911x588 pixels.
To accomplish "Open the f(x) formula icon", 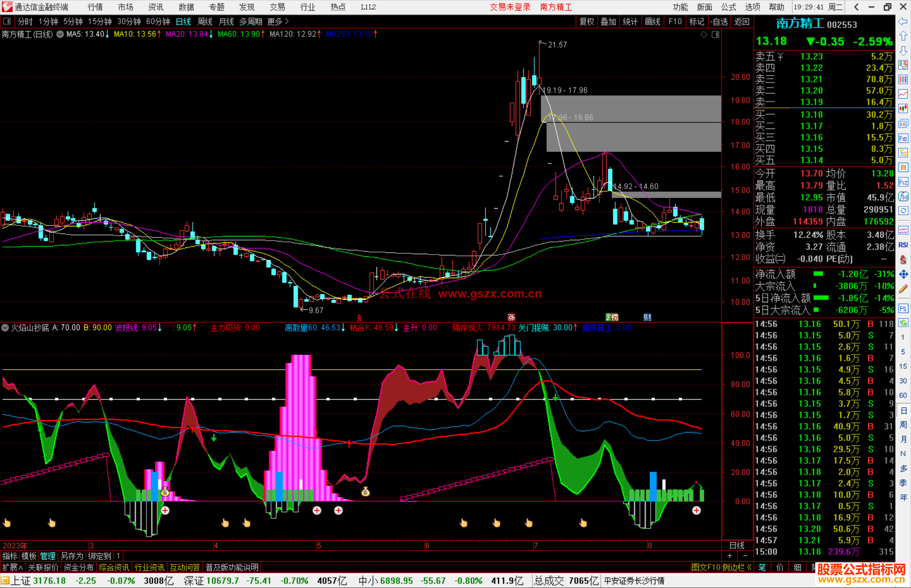I will [903, 197].
